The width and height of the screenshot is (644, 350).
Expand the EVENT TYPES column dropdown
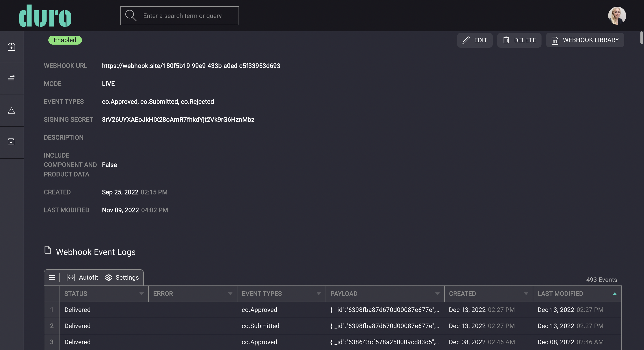pos(319,294)
